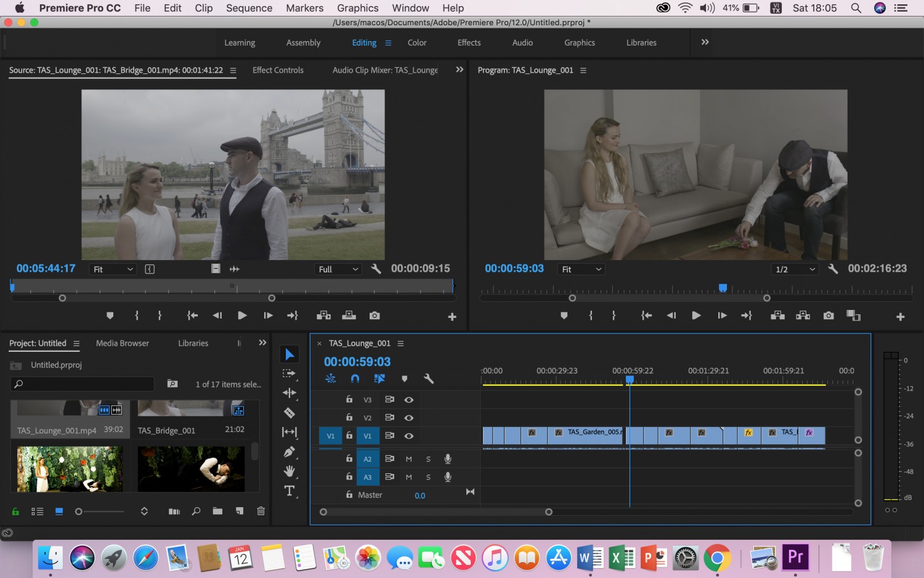Image resolution: width=924 pixels, height=578 pixels.
Task: Open Effect Controls tab
Action: [278, 70]
